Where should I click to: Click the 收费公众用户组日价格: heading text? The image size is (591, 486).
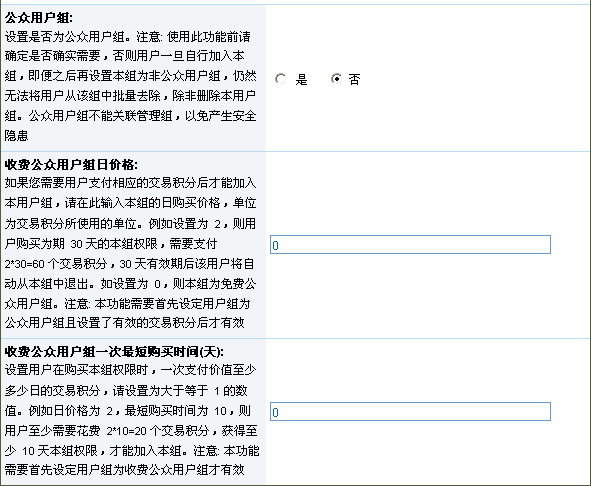pyautogui.click(x=71, y=164)
